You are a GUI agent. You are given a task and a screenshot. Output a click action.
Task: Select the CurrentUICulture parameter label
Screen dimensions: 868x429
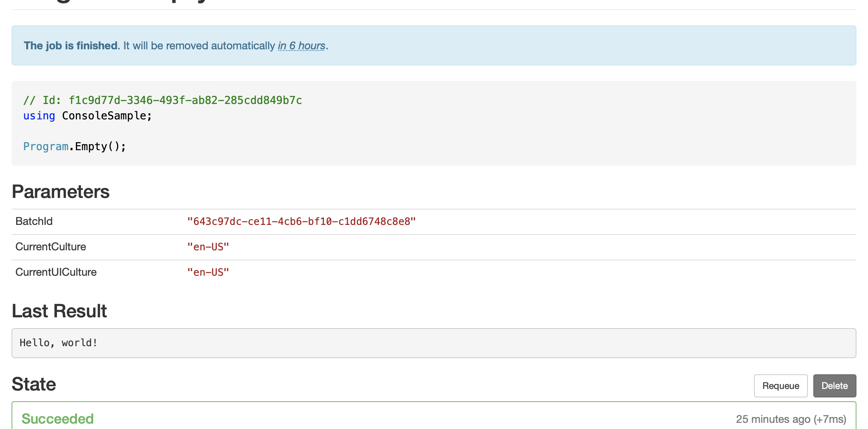pos(56,272)
